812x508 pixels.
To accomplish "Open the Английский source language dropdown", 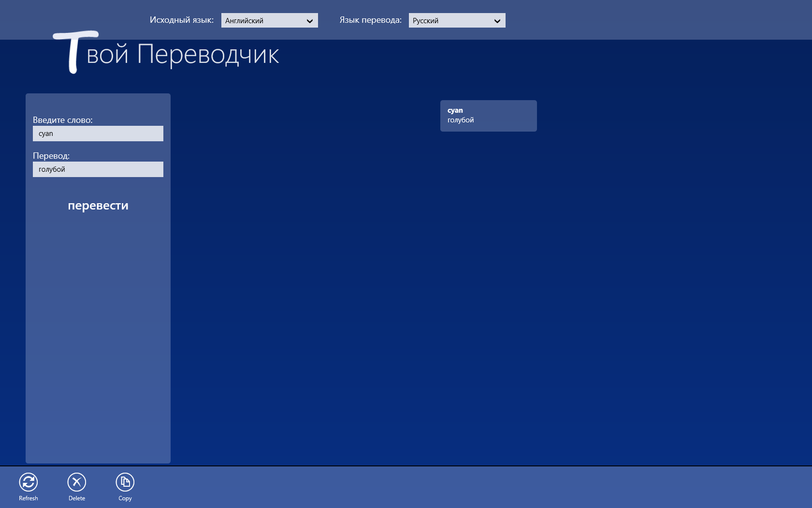I will pos(270,20).
